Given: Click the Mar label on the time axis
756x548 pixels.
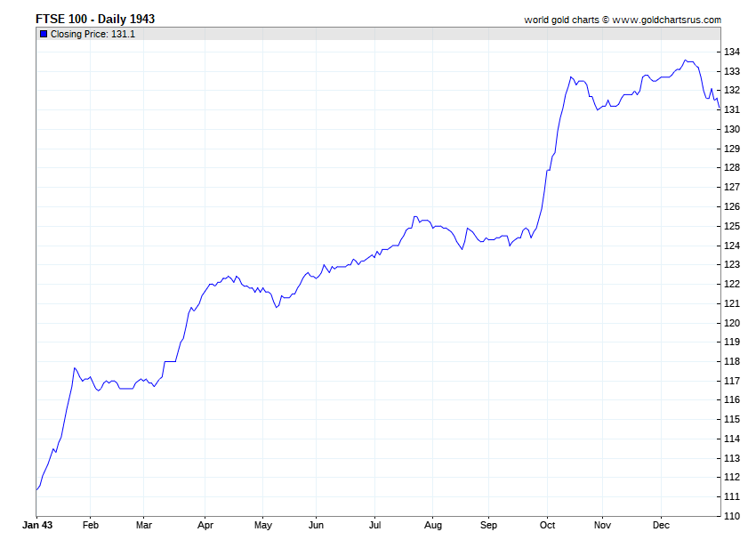Looking at the screenshot, I should pos(143,525).
